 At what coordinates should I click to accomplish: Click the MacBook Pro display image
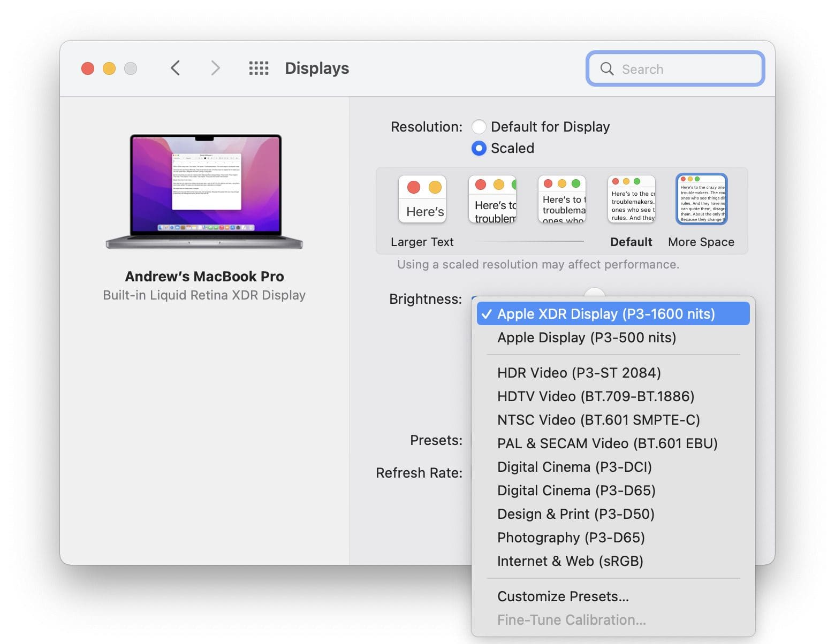click(x=204, y=191)
